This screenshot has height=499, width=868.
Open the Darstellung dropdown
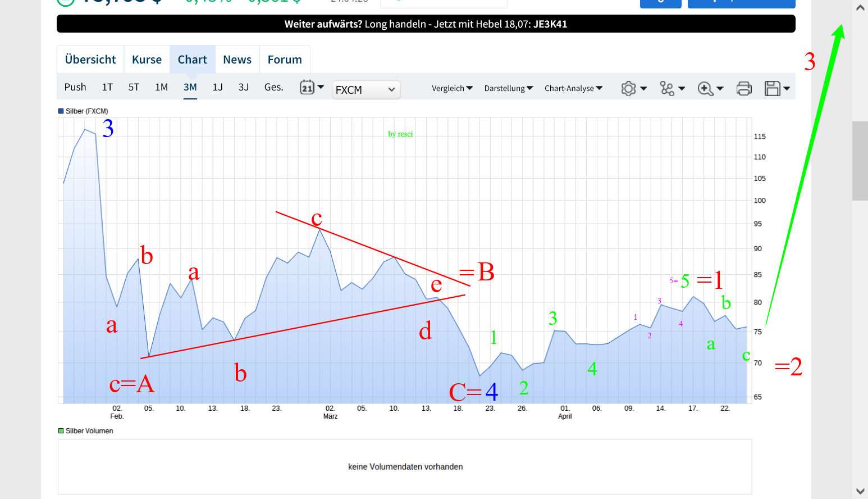(509, 88)
